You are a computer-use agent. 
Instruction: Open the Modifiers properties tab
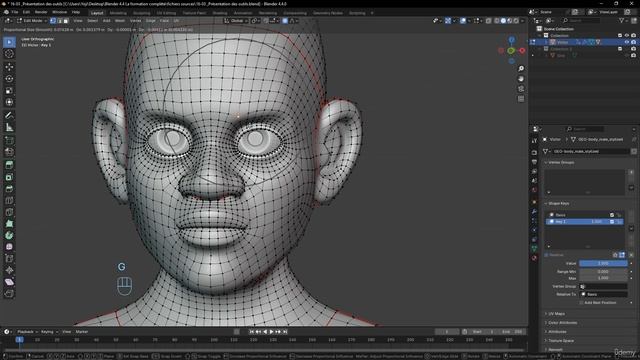534,211
